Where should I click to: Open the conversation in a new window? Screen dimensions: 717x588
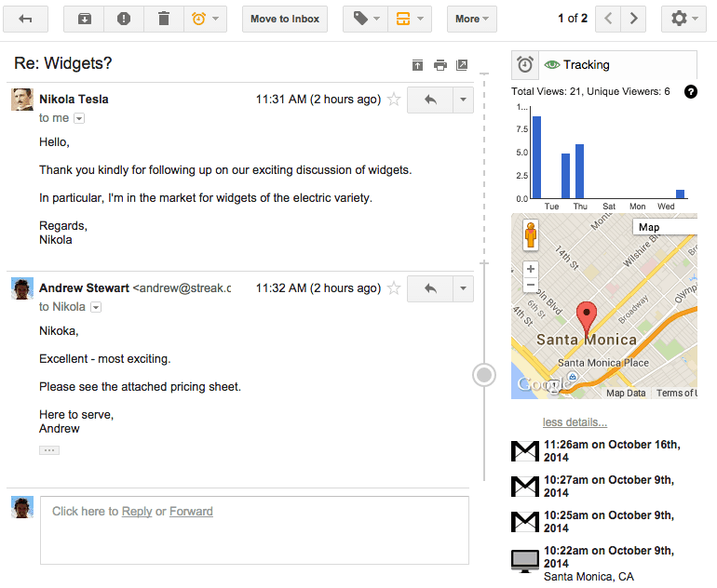click(462, 65)
